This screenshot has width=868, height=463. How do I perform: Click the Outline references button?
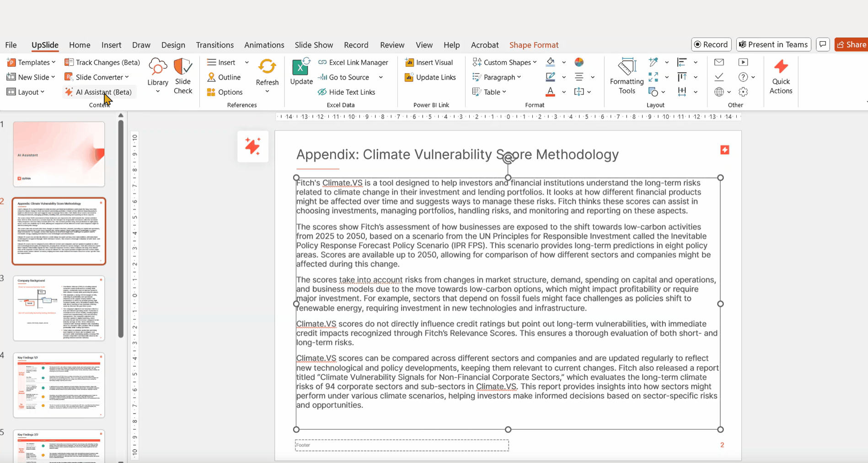(224, 77)
